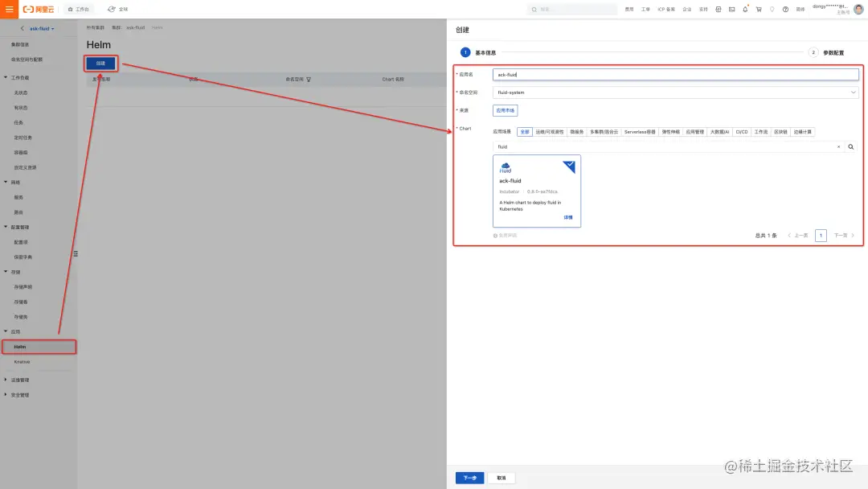Open 存储卷 in sidebar

click(20, 302)
